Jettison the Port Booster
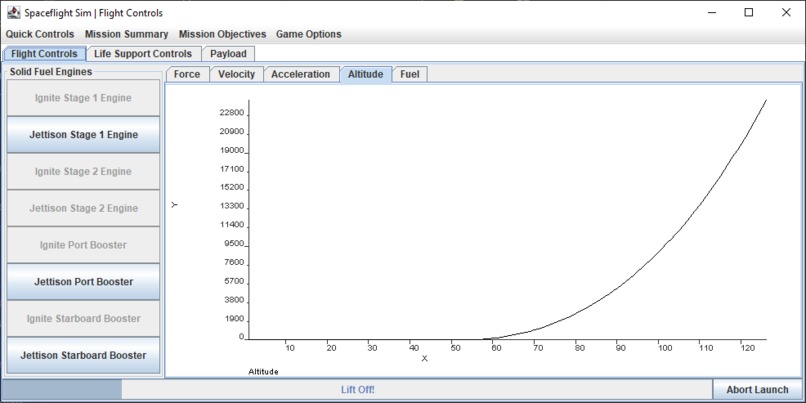806x403 pixels. click(83, 282)
